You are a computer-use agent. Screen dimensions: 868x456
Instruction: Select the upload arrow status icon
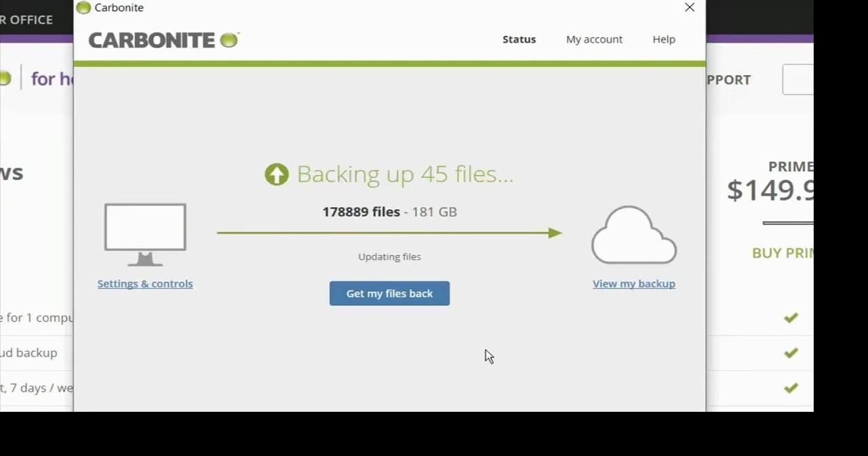(277, 174)
